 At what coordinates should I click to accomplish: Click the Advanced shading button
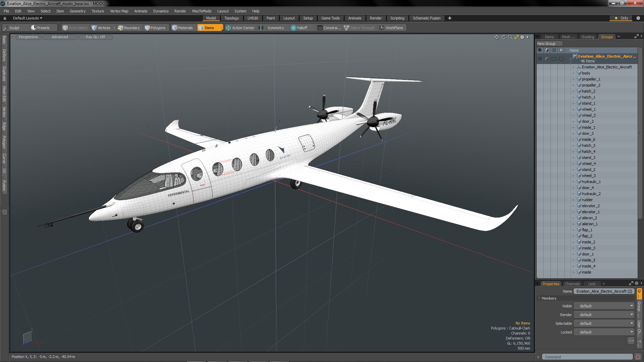pyautogui.click(x=60, y=37)
